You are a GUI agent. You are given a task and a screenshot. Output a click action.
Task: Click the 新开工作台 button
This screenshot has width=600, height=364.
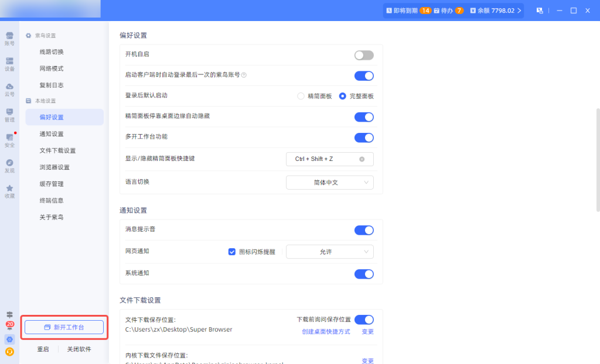64,327
